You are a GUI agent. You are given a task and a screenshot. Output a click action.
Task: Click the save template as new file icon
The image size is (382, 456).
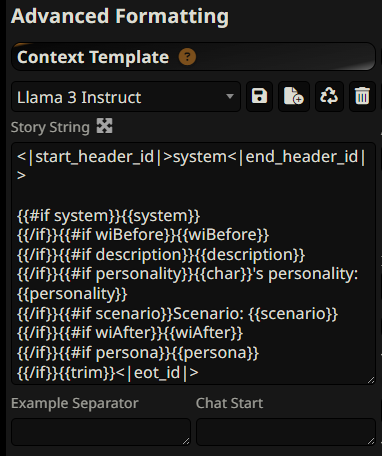pos(294,96)
